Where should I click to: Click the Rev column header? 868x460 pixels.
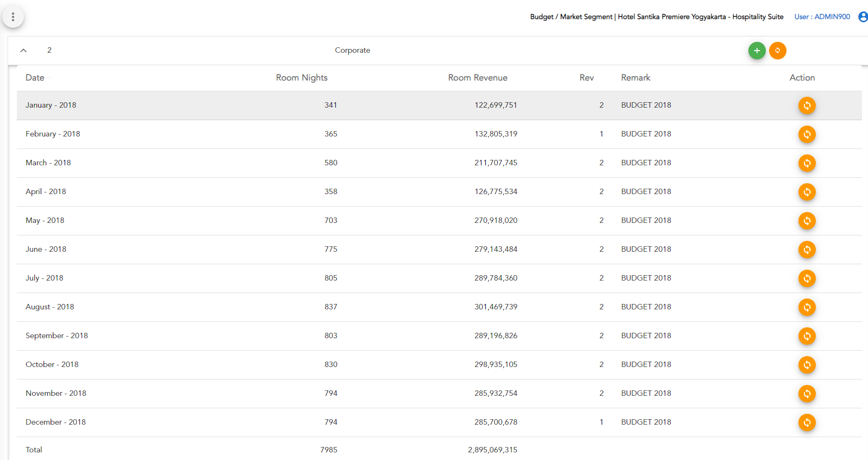586,78
